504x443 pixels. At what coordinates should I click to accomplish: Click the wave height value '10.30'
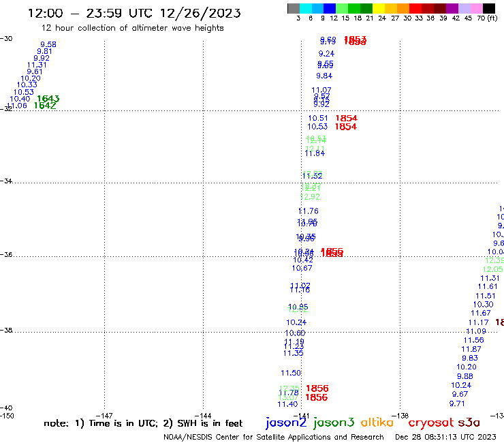tap(484, 305)
